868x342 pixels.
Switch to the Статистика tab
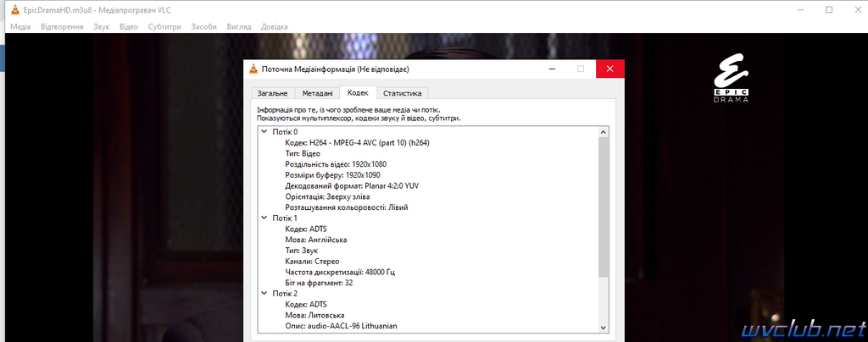[403, 93]
